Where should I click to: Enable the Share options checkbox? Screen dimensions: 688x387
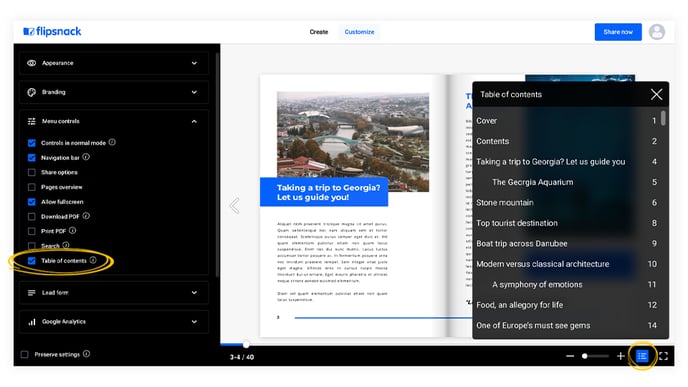click(32, 172)
